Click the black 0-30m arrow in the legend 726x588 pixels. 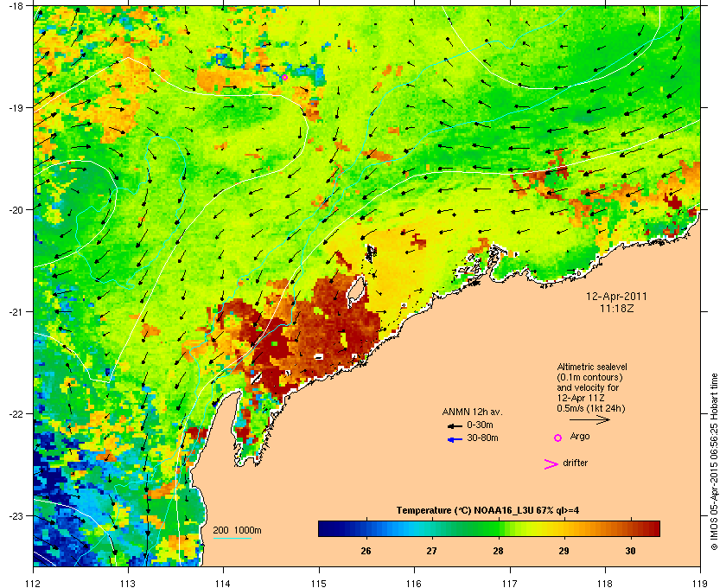455,425
